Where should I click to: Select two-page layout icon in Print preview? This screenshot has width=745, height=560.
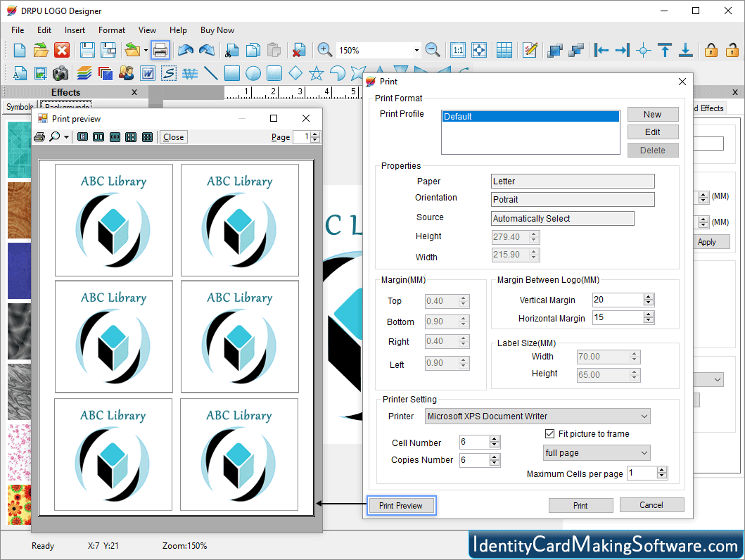coord(98,136)
